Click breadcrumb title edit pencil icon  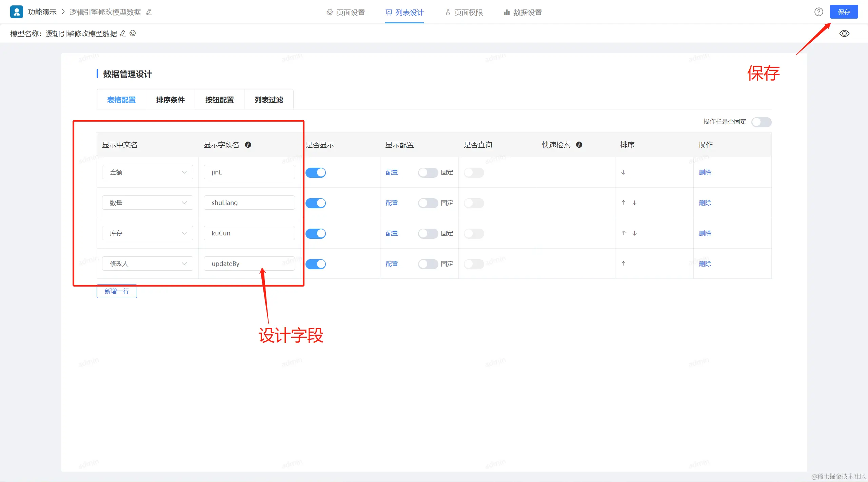[149, 12]
